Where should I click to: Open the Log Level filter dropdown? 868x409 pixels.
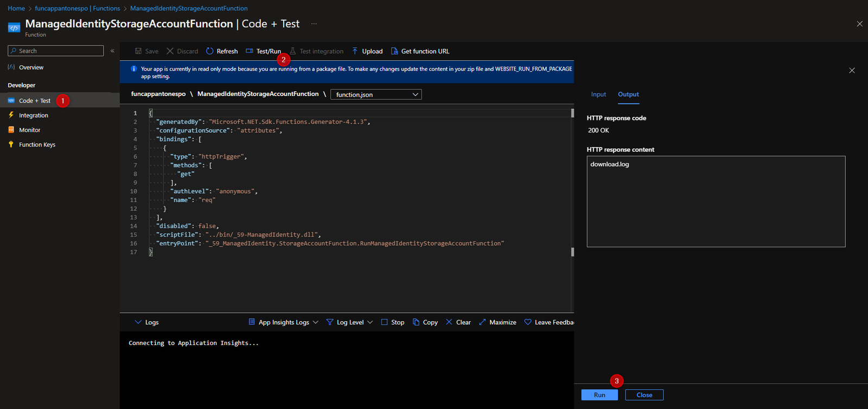click(349, 322)
